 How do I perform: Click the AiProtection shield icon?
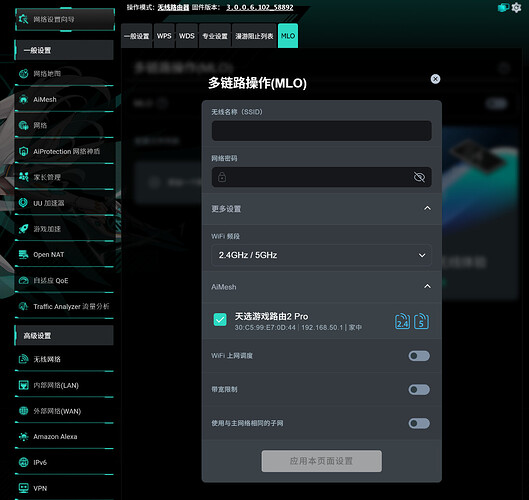pyautogui.click(x=23, y=151)
